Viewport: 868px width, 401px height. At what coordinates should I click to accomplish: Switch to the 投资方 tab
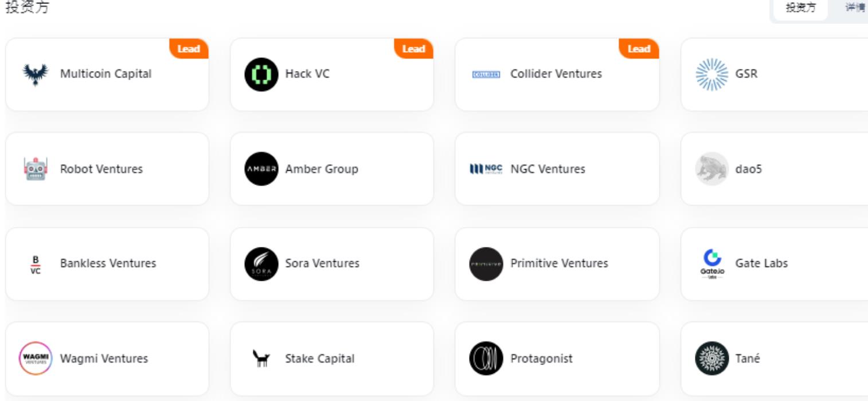[801, 8]
